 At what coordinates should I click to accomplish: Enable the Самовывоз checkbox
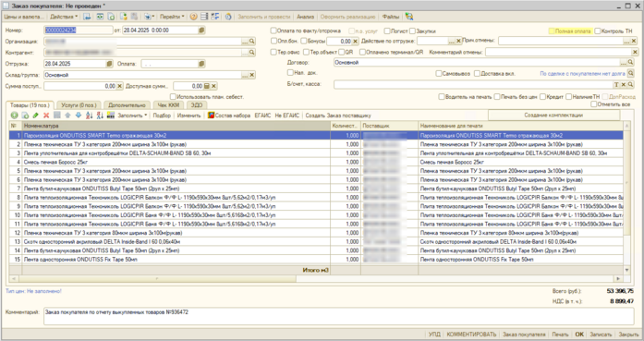[439, 73]
